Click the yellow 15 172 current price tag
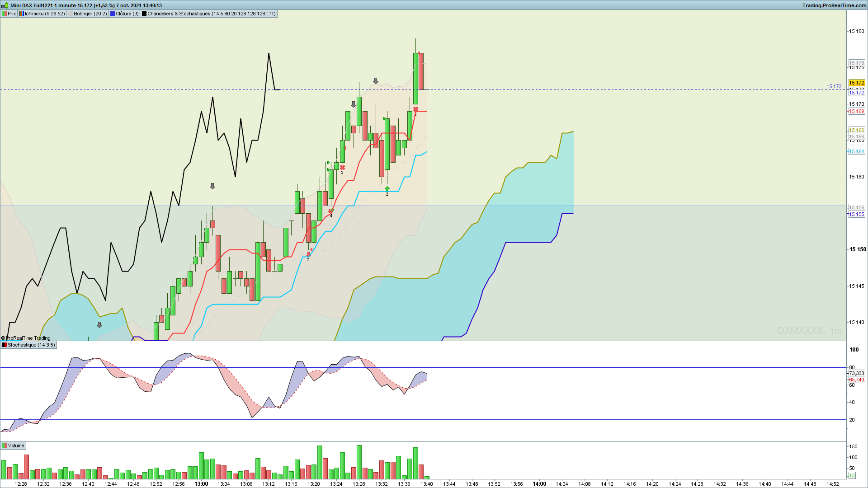 point(856,83)
